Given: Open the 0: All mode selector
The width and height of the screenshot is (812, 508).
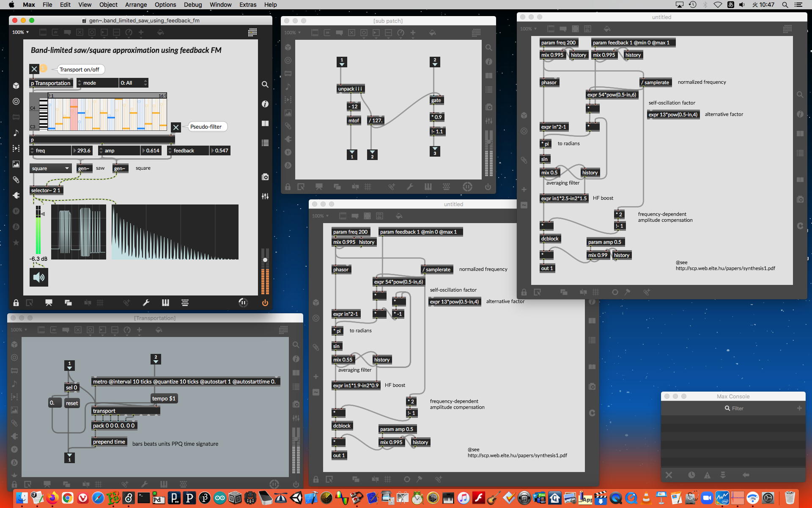Looking at the screenshot, I should click(134, 83).
